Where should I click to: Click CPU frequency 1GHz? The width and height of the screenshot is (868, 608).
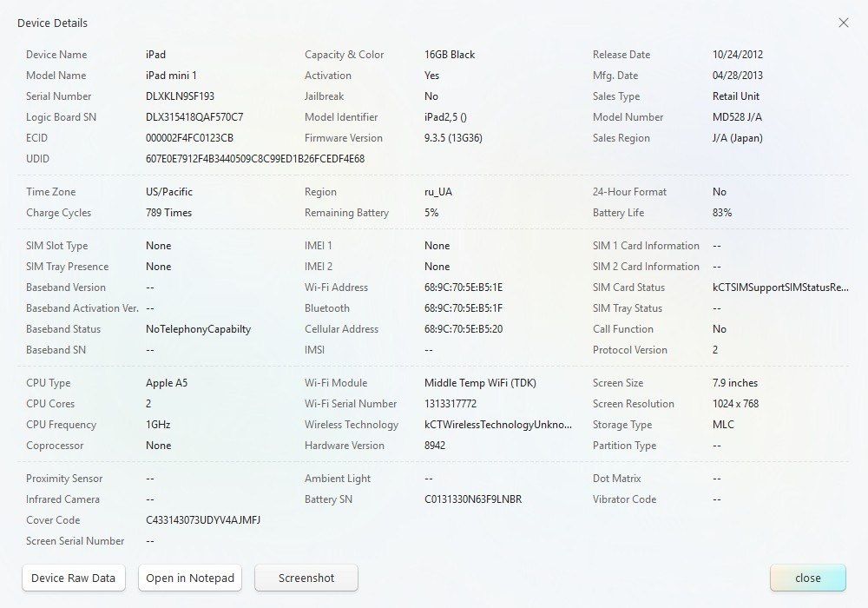(158, 425)
